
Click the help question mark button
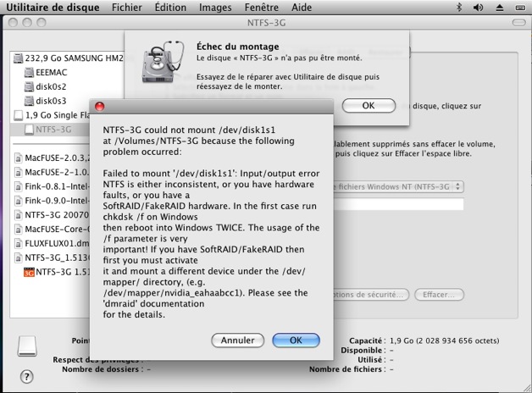click(27, 376)
